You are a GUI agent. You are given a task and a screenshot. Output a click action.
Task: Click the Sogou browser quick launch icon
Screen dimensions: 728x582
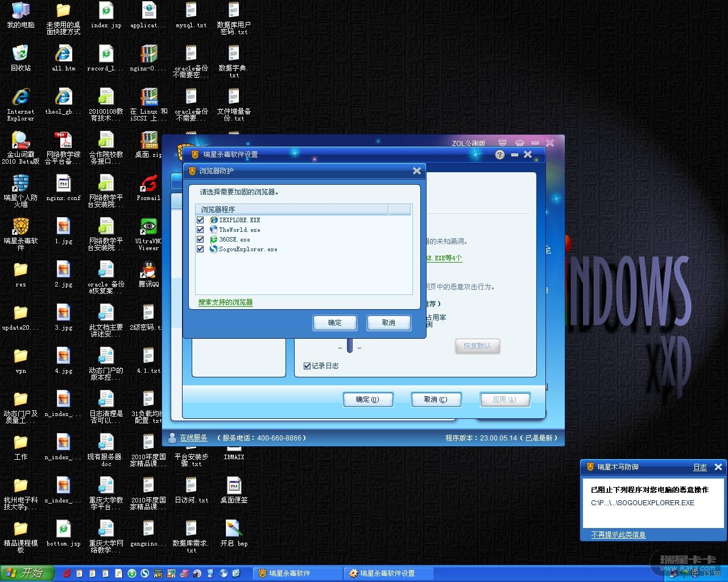[x=145, y=573]
